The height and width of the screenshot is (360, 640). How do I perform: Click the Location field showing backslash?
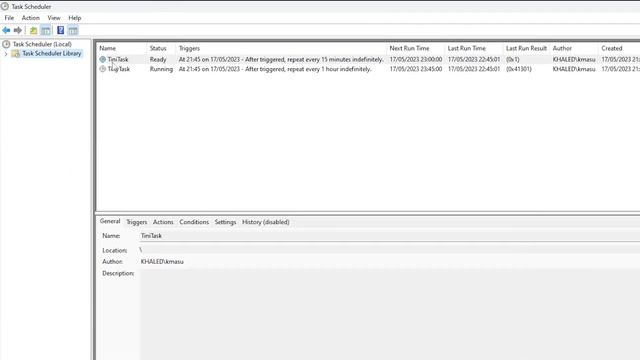pos(390,250)
